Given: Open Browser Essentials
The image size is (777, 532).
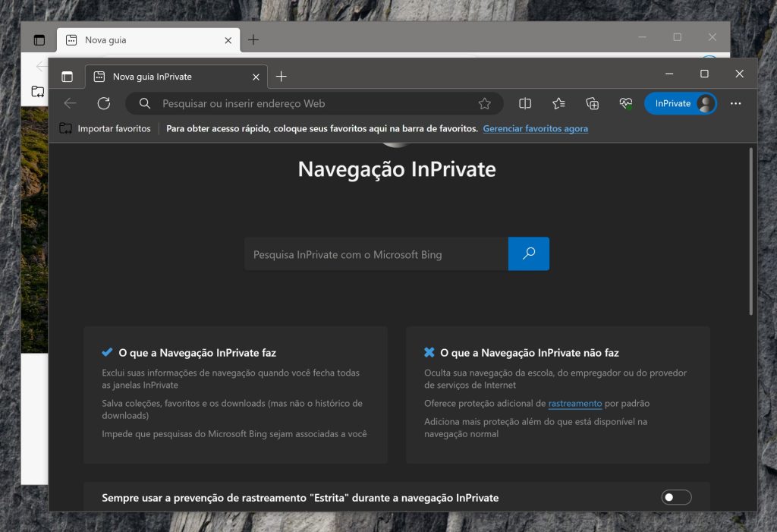Looking at the screenshot, I should [x=625, y=103].
